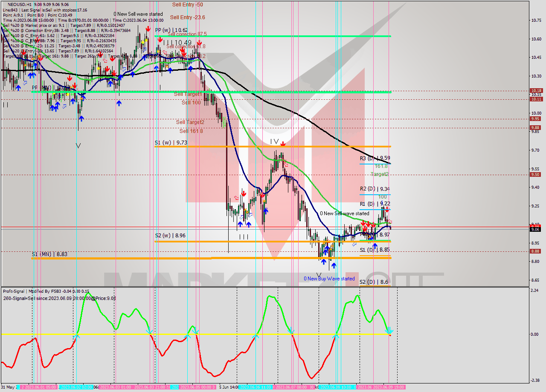The height and width of the screenshot is (392, 546).
Task: Click the 9.95 price tag on the axis
Action: coord(535,119)
